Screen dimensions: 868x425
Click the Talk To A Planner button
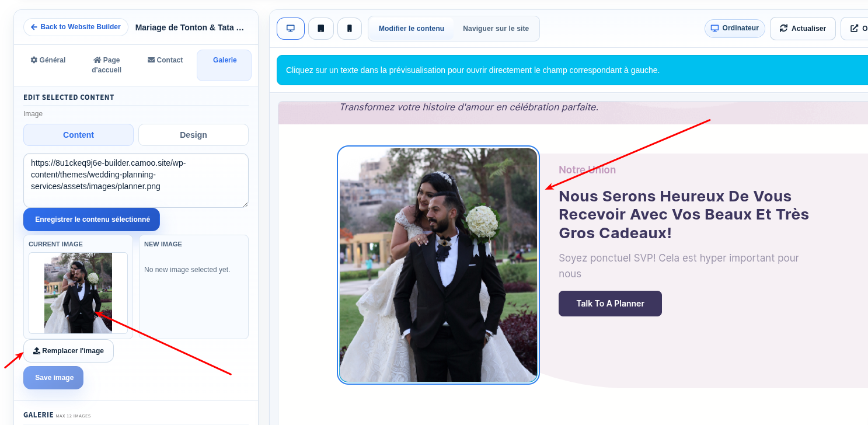tap(610, 304)
